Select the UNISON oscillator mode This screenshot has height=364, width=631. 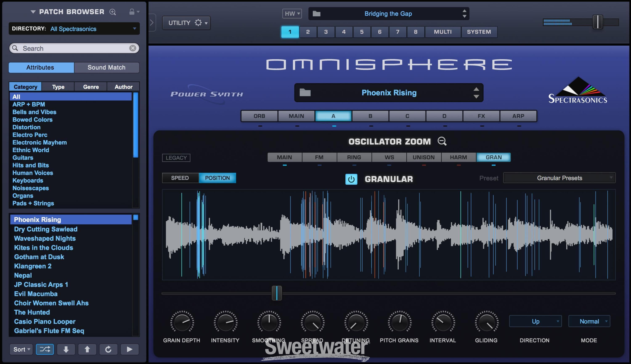(x=423, y=157)
